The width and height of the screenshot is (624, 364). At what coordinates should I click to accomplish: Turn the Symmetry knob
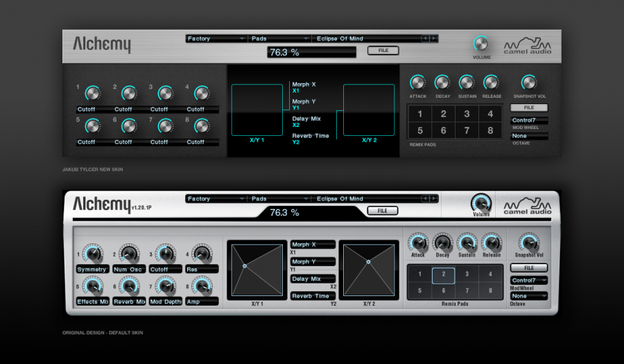tap(92, 253)
